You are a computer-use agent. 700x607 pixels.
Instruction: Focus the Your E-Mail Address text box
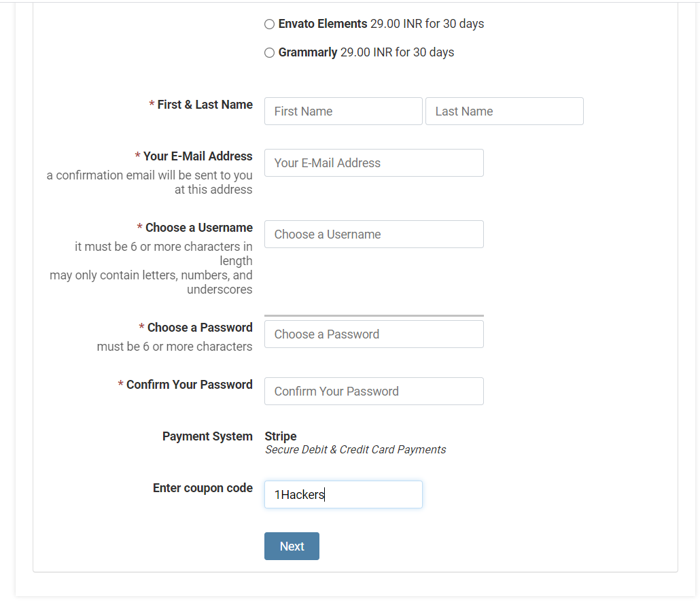(x=374, y=163)
